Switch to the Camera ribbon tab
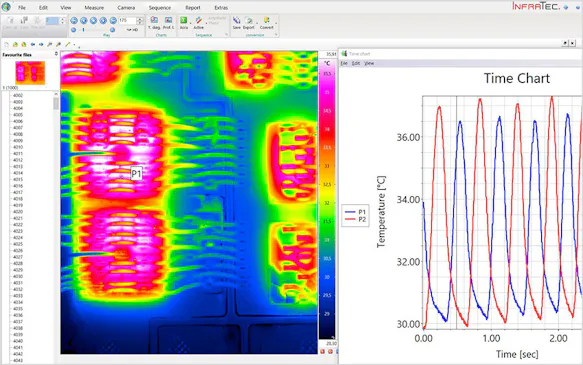 tap(126, 7)
